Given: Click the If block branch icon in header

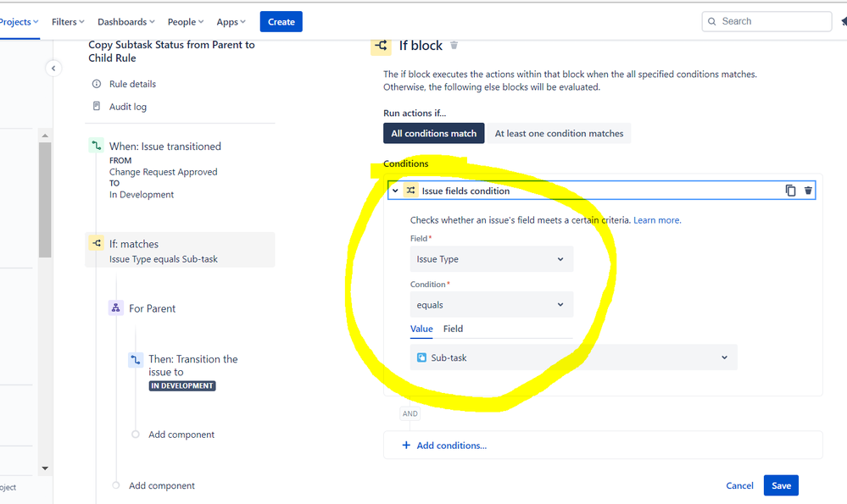Looking at the screenshot, I should pos(381,46).
